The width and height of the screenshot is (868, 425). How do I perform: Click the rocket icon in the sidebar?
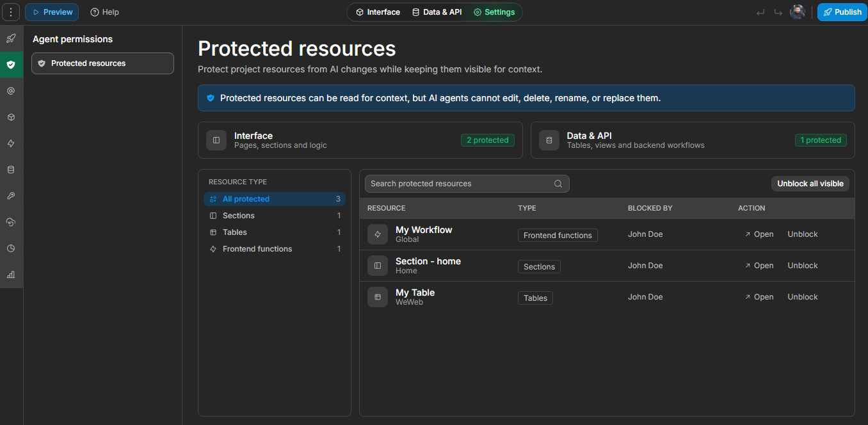click(11, 38)
